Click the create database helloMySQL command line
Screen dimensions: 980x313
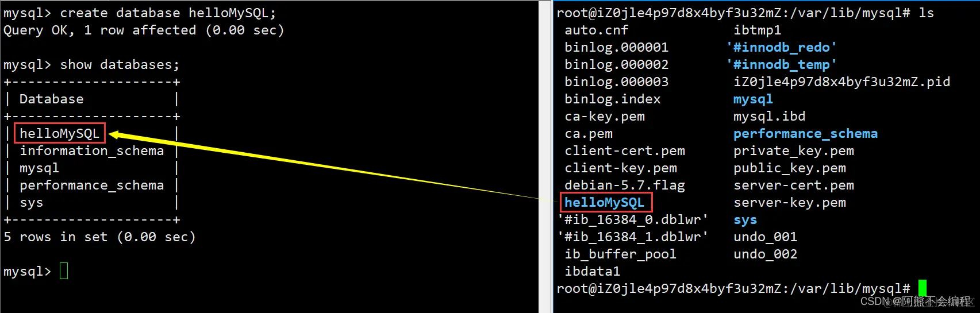click(140, 13)
